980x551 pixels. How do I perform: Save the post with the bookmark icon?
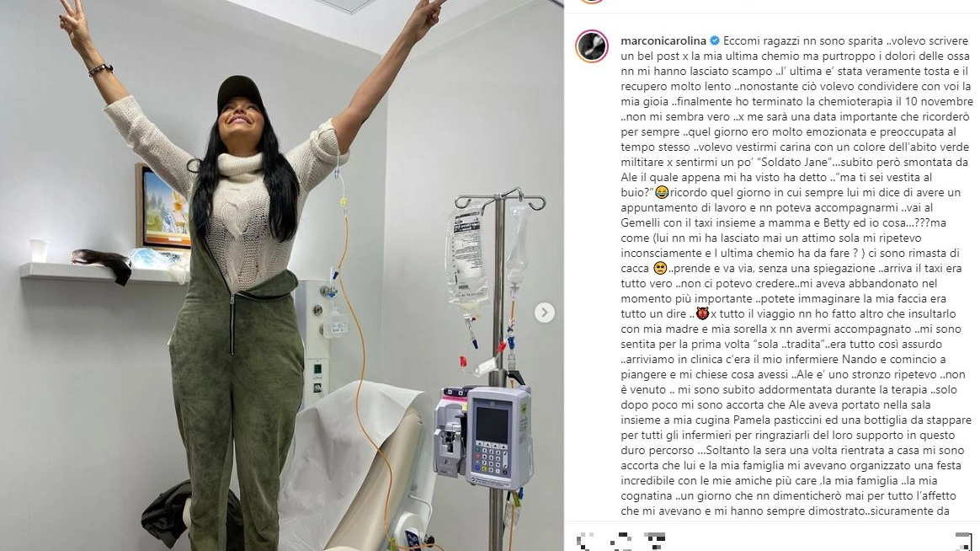coord(964,542)
